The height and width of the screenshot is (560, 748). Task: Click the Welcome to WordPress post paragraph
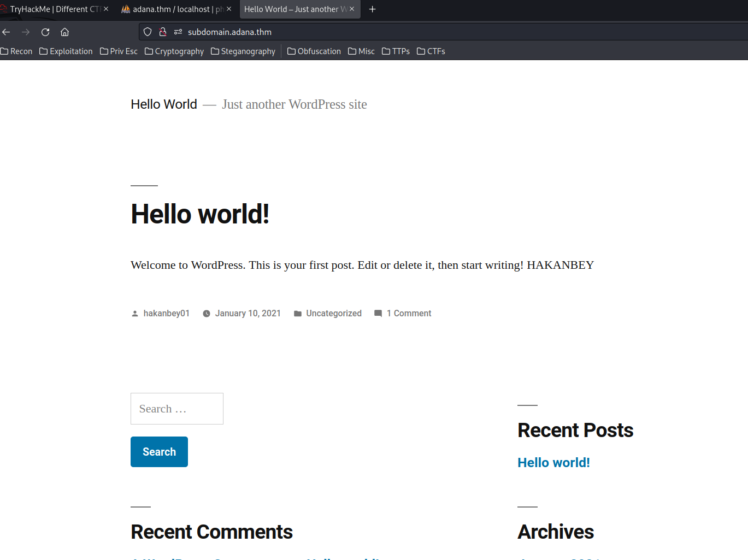pyautogui.click(x=362, y=265)
